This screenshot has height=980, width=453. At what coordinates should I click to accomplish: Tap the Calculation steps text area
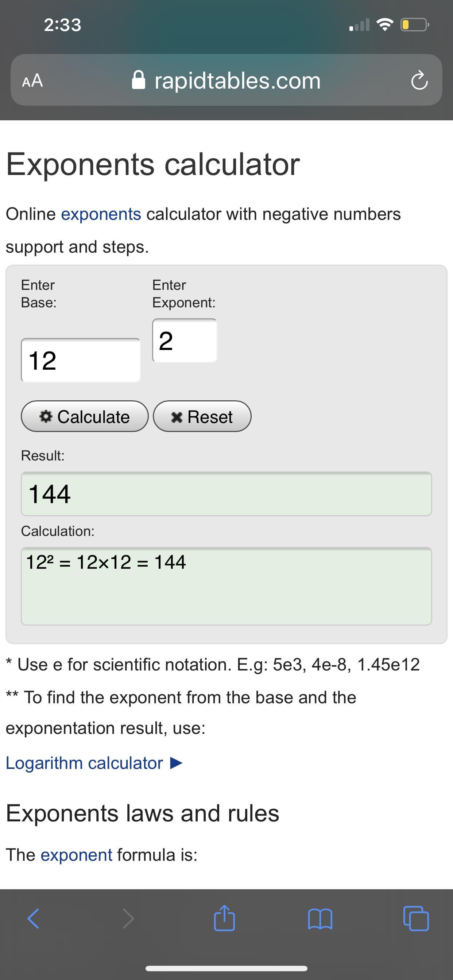[x=226, y=586]
